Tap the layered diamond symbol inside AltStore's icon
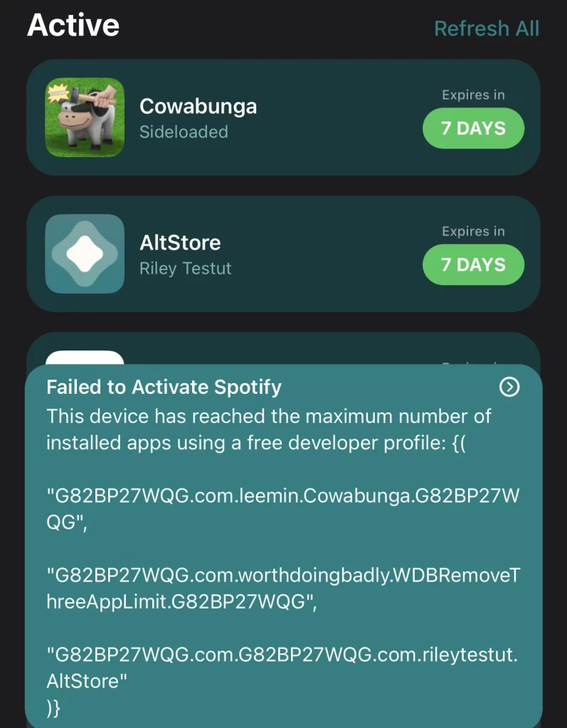The width and height of the screenshot is (567, 728). (85, 254)
